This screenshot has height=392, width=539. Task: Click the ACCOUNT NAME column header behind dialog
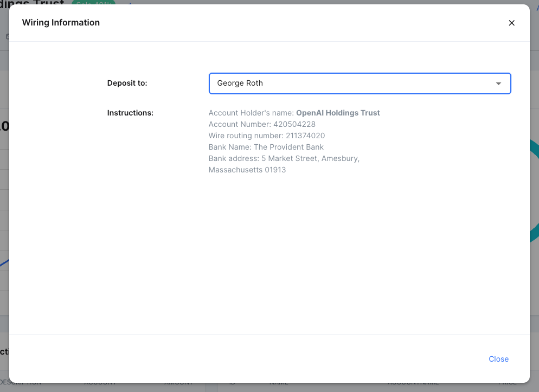tap(413, 383)
